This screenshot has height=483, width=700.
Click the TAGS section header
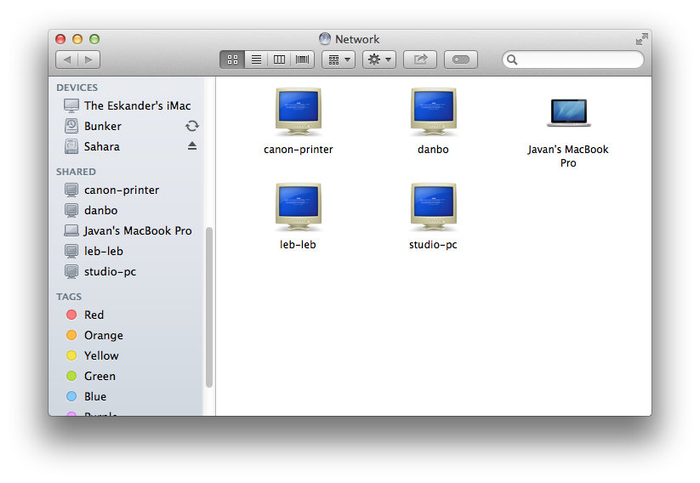(69, 297)
